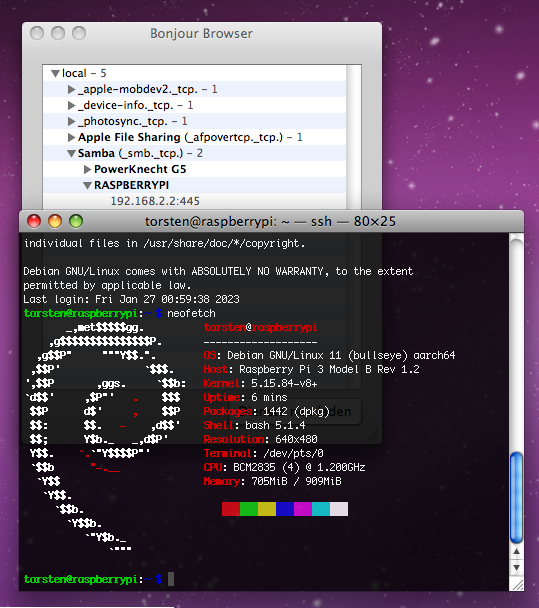This screenshot has height=608, width=539.
Task: Click the red torsten@raspberrypi neofetch header
Action: [261, 328]
